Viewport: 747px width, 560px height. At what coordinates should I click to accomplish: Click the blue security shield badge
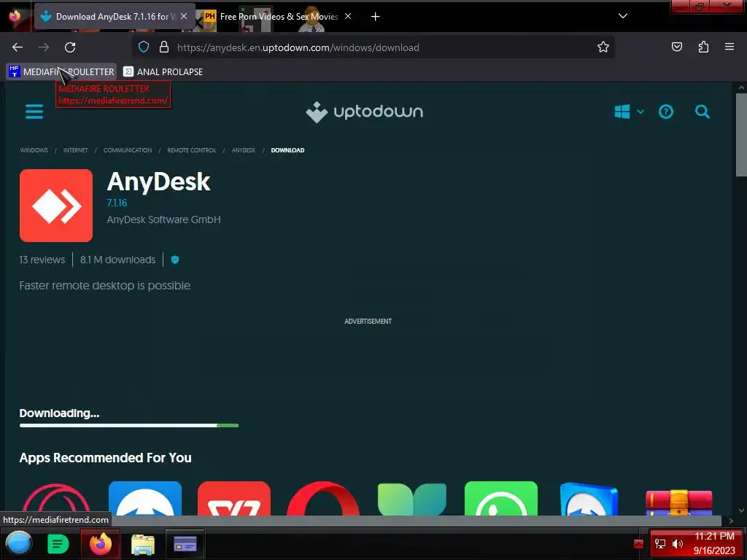175,260
